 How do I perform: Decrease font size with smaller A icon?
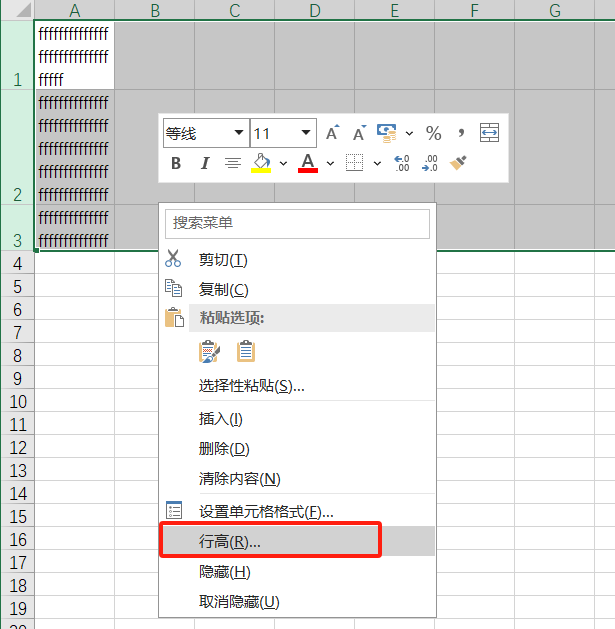(359, 133)
